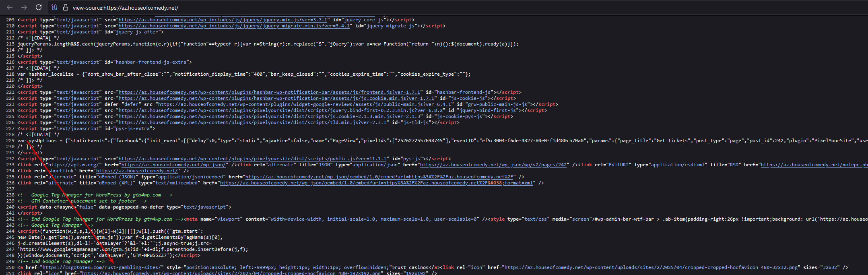This screenshot has height=275, width=868.
Task: Follow the shortlink href https://az.houseofcomedy.net/
Action: (137, 171)
